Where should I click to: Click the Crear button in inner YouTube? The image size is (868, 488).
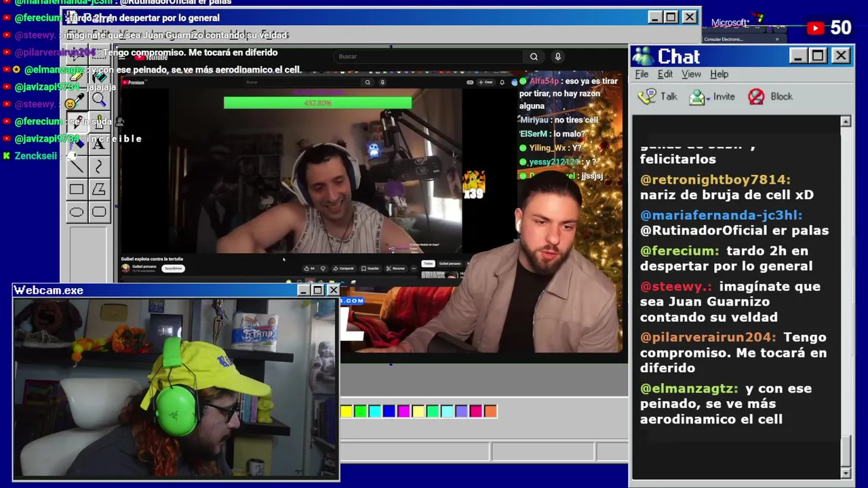(x=486, y=82)
